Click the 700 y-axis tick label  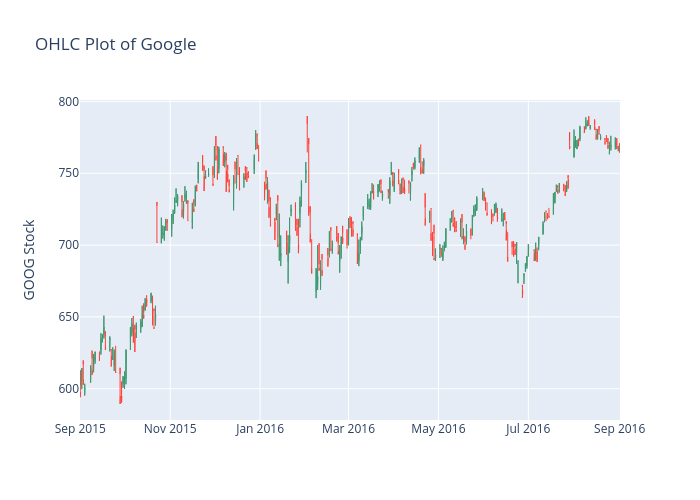tap(68, 245)
